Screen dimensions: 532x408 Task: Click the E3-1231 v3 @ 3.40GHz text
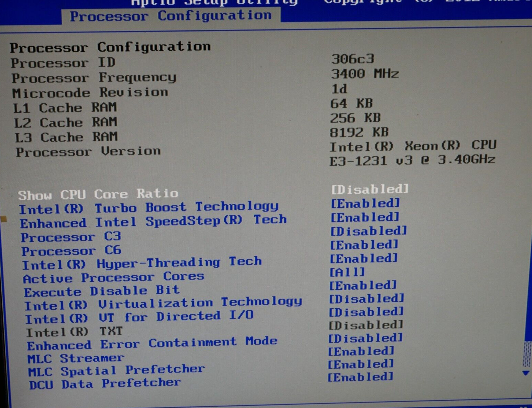coord(413,160)
